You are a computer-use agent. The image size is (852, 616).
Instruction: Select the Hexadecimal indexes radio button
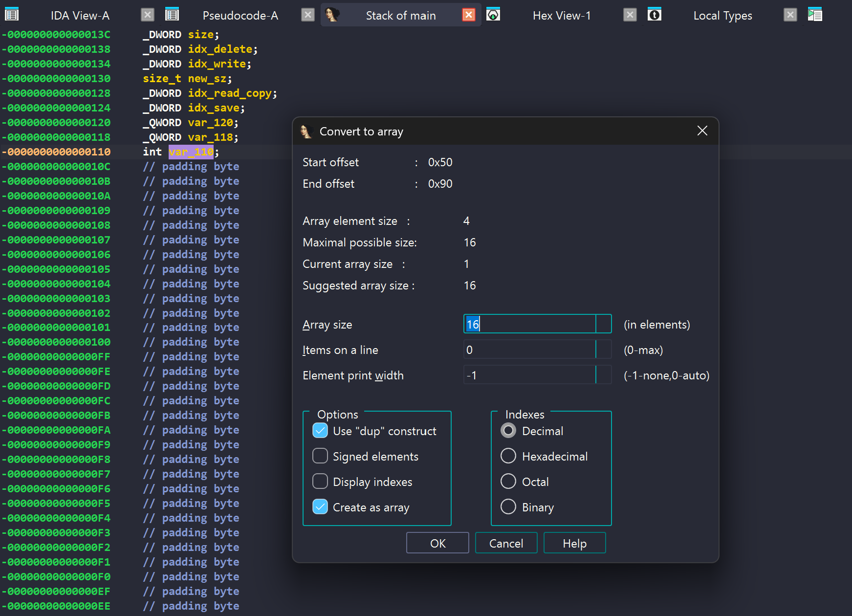click(508, 456)
